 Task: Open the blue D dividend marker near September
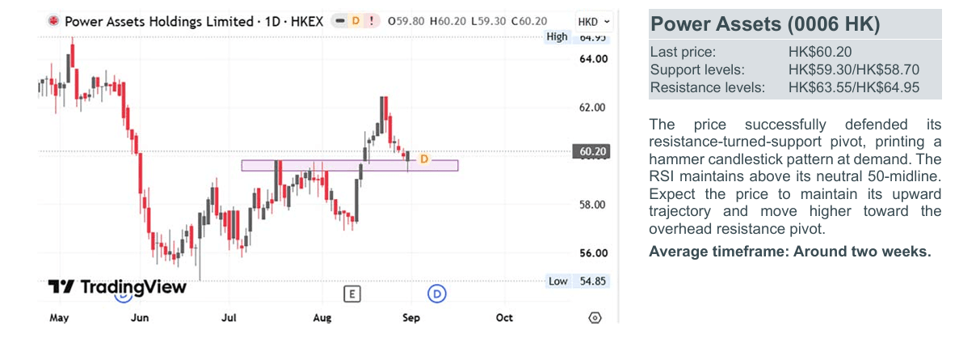click(x=437, y=294)
